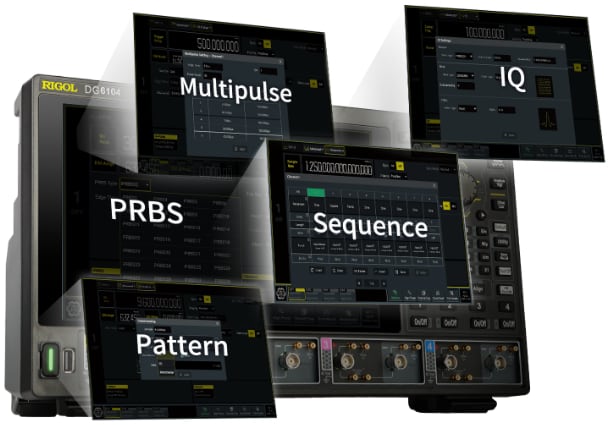
Task: Click the blue channel 4 label tag
Action: tap(429, 346)
